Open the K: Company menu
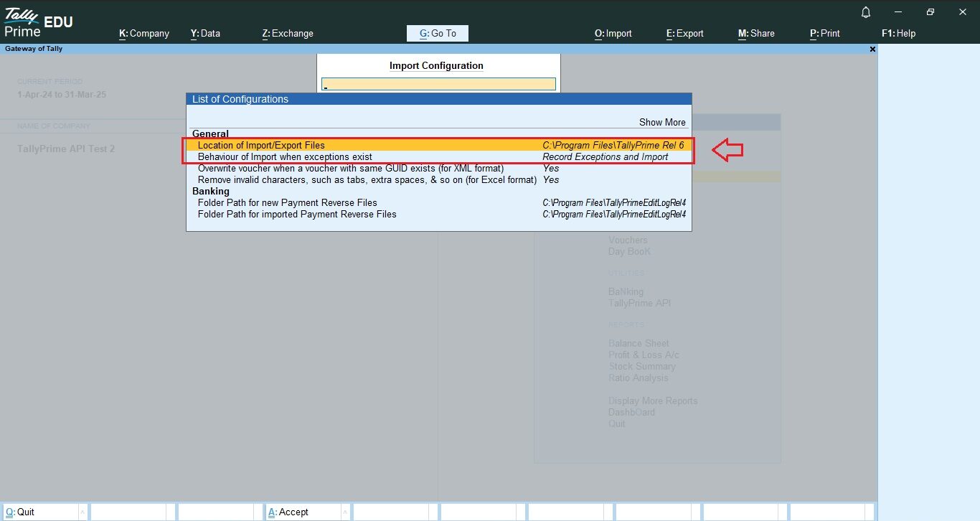 pyautogui.click(x=144, y=33)
